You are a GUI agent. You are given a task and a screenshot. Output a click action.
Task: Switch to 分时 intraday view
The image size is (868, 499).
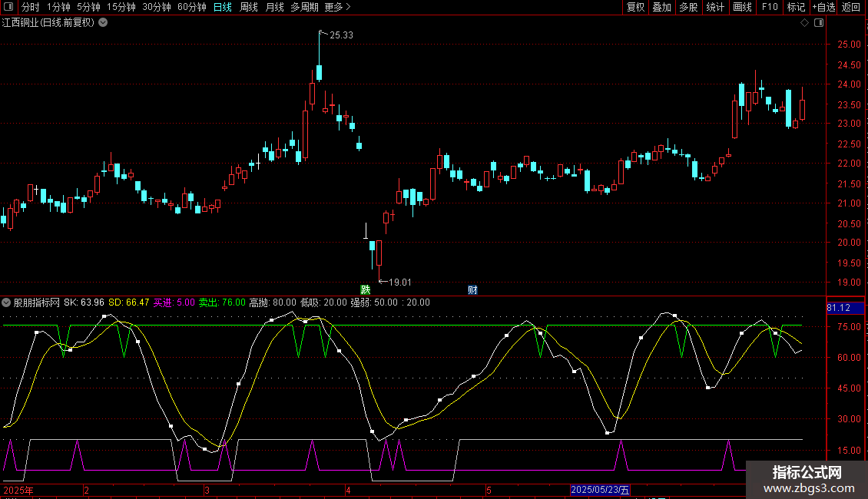[x=30, y=7]
